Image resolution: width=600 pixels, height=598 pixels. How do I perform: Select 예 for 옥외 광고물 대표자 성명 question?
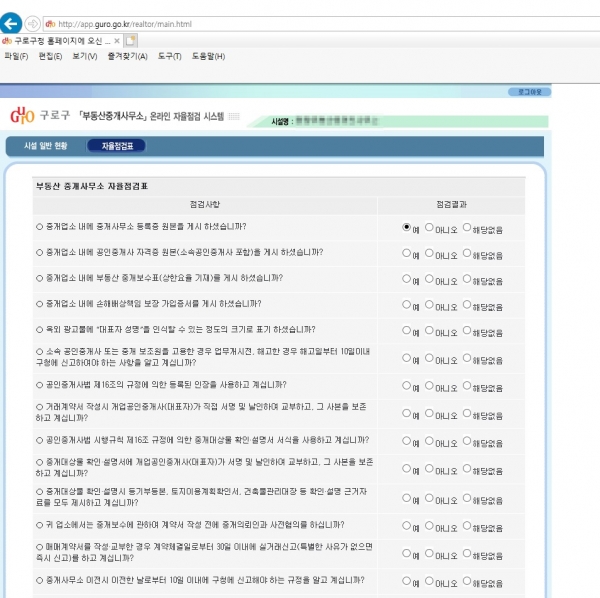pyautogui.click(x=406, y=330)
